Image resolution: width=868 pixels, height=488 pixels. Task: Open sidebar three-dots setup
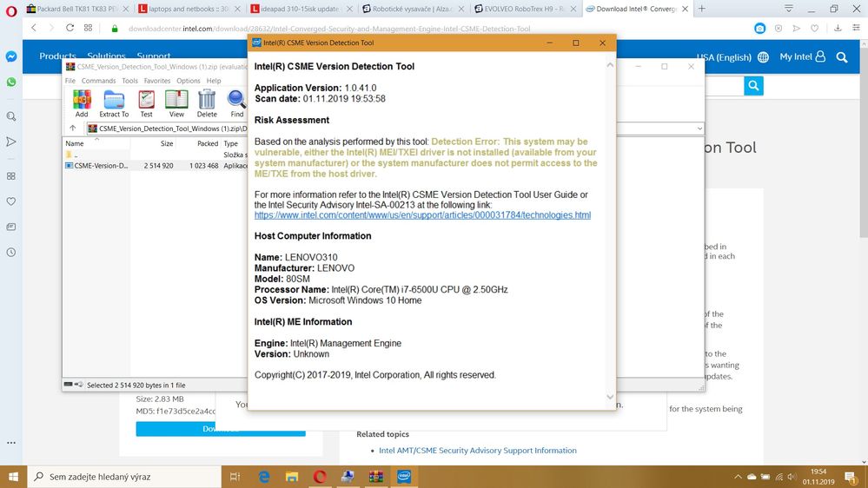11,443
